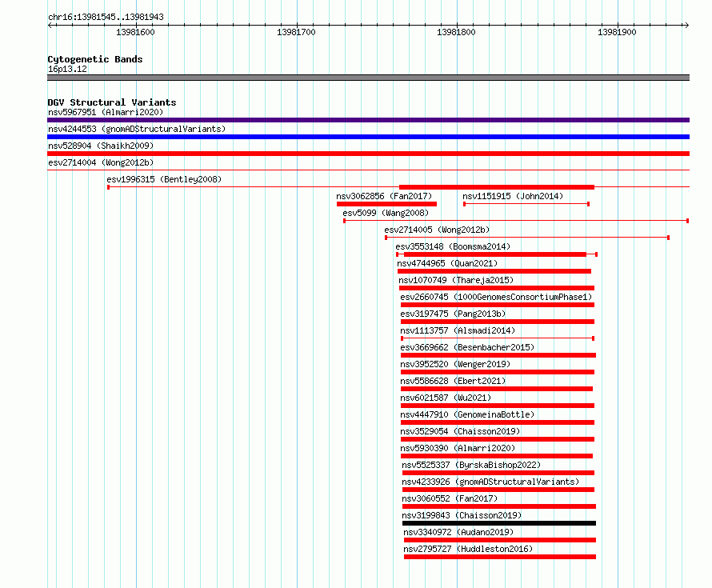Select the dark purple nsv5967951 variant bar
The image size is (712, 588).
[368, 120]
